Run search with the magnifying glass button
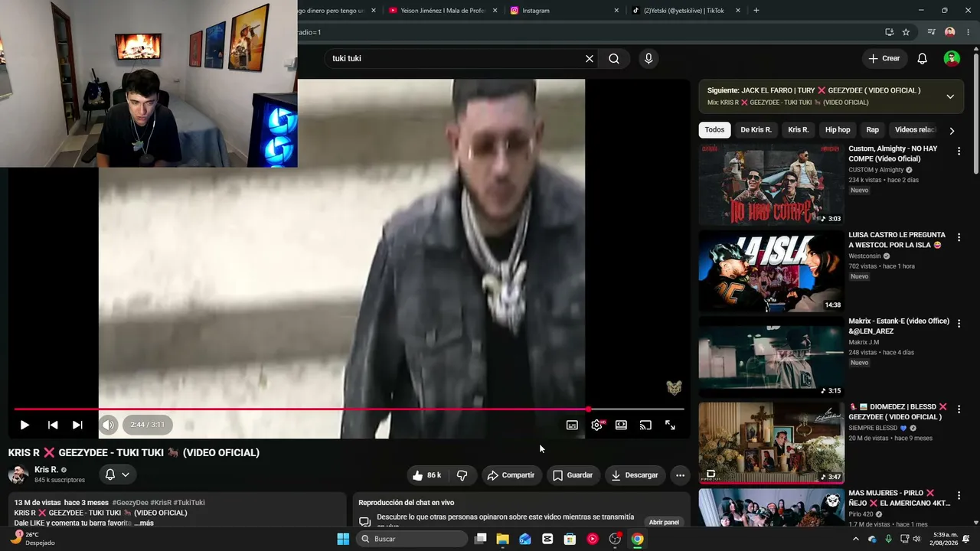The height and width of the screenshot is (551, 980). click(614, 59)
